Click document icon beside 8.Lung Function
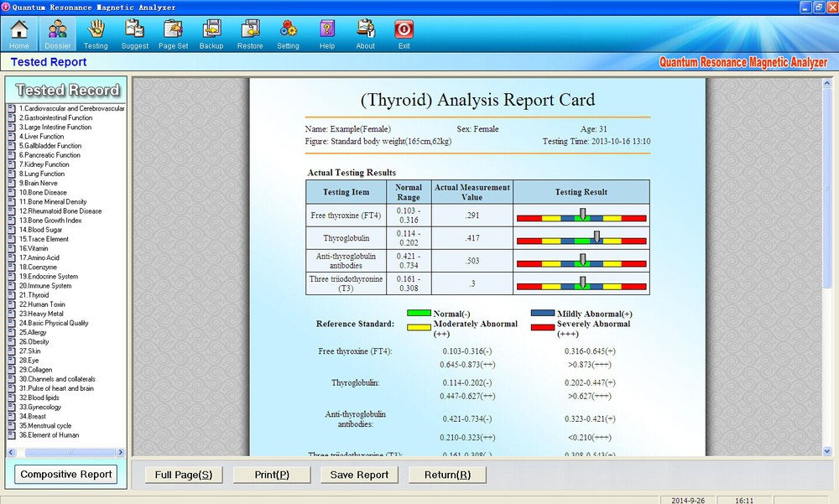Image resolution: width=839 pixels, height=504 pixels. (12, 174)
